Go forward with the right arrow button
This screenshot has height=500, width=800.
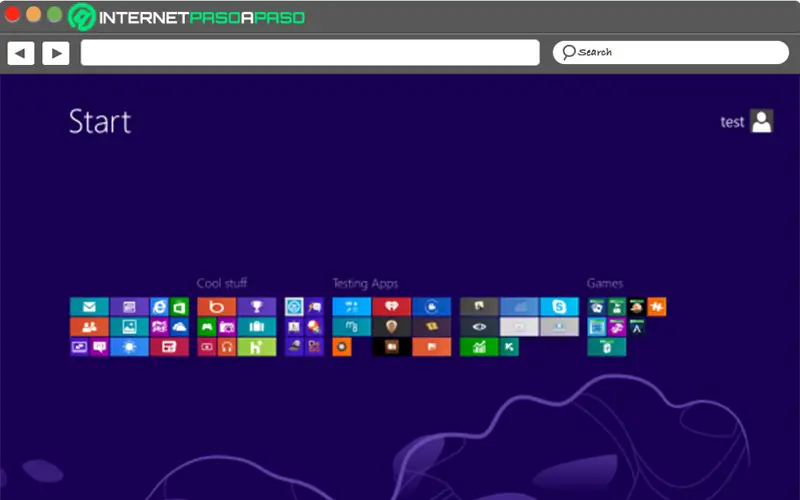(56, 53)
